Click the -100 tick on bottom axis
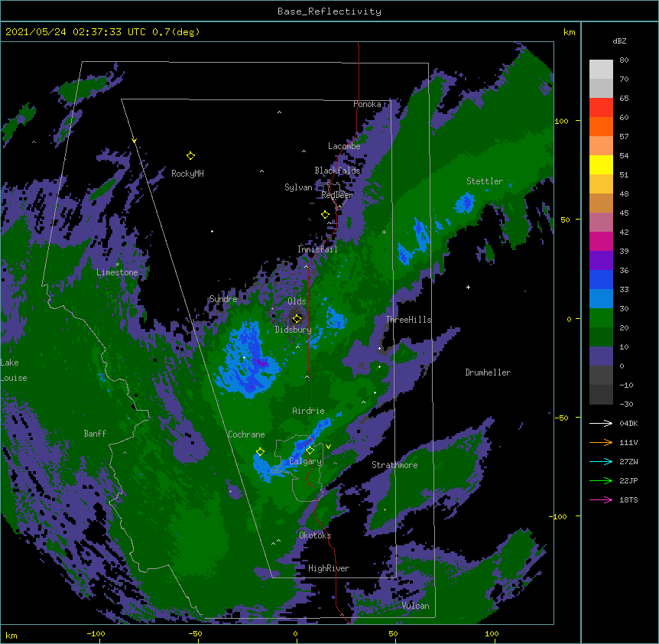The height and width of the screenshot is (644, 659). click(96, 633)
